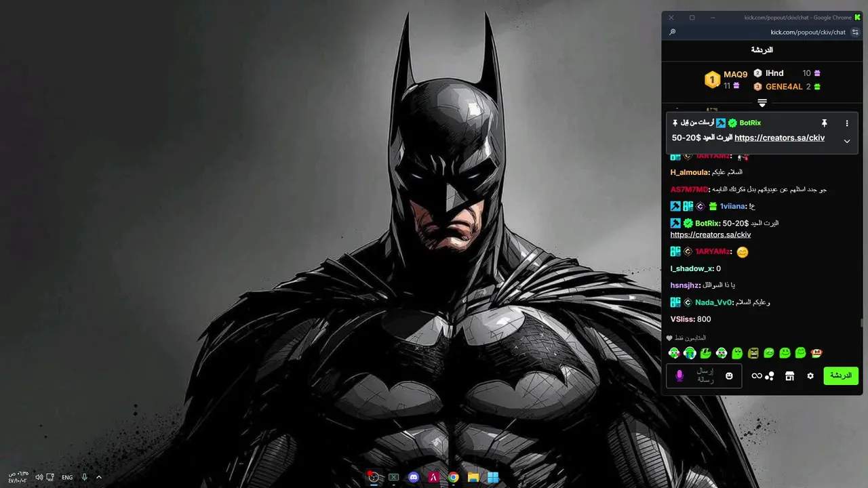
Task: Click the 1ARYAMz message with smiling emoji
Action: pos(710,251)
